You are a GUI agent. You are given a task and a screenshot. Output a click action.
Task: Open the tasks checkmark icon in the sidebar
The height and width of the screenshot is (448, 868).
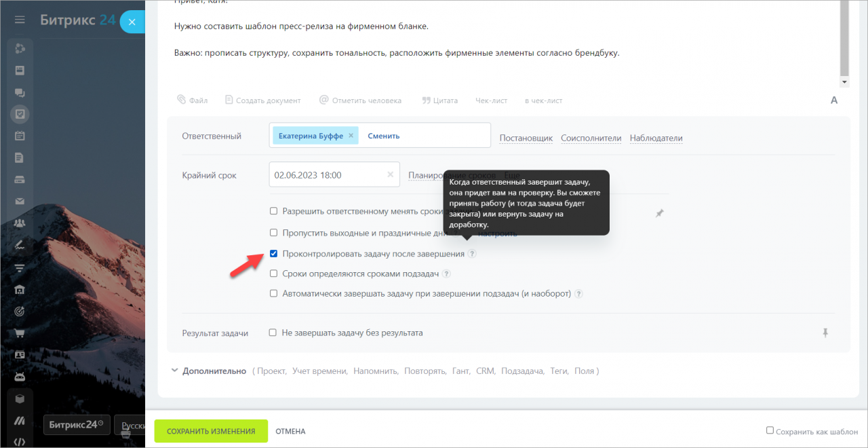point(20,114)
